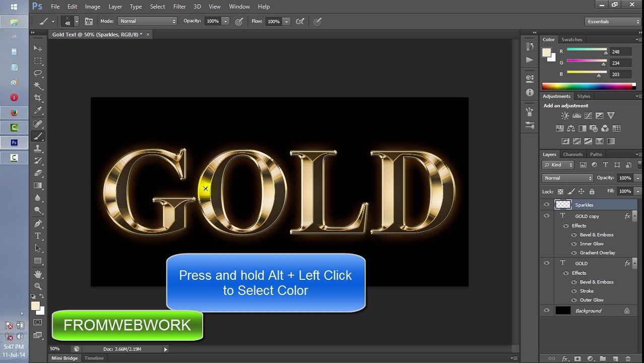
Task: Select the Gradient tool
Action: tap(38, 186)
